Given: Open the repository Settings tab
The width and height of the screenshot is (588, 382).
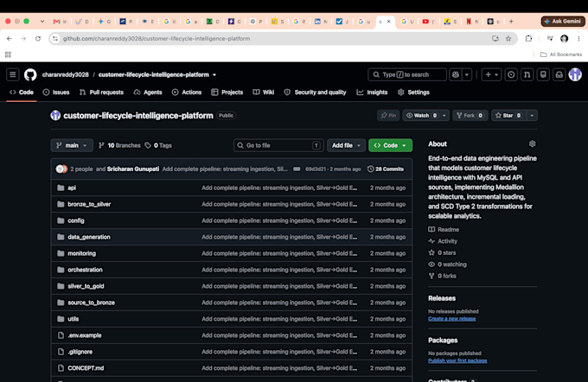Looking at the screenshot, I should coord(413,92).
